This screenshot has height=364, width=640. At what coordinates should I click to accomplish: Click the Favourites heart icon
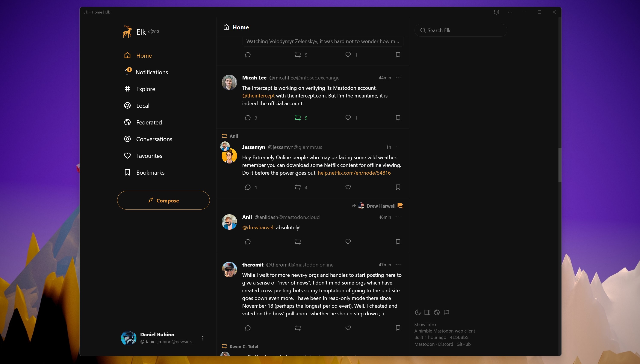click(x=127, y=156)
